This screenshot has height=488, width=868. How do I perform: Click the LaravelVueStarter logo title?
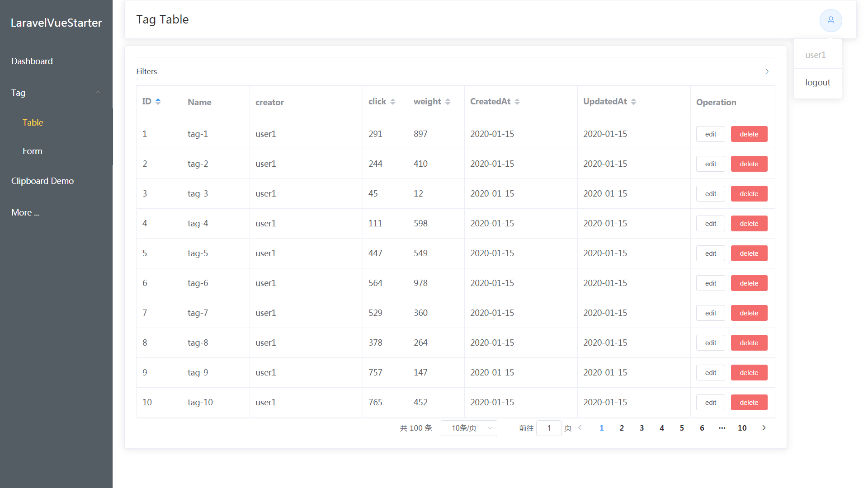pos(56,23)
